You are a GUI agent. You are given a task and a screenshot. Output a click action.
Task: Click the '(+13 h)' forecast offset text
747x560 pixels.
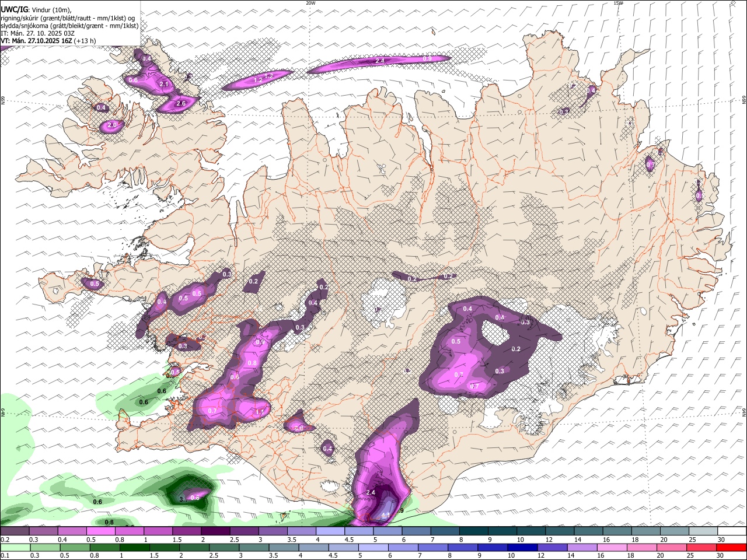(x=85, y=41)
